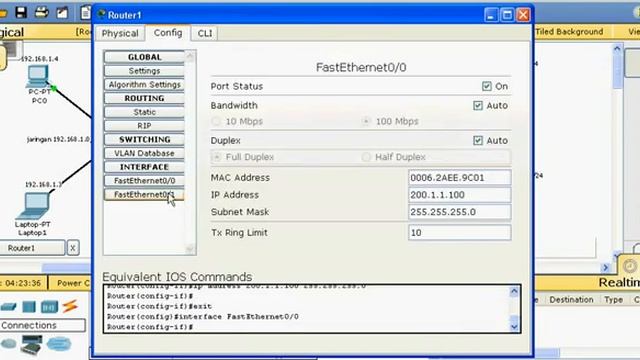This screenshot has height=360, width=640.
Task: Open the GLOBAL section header
Action: click(144, 57)
